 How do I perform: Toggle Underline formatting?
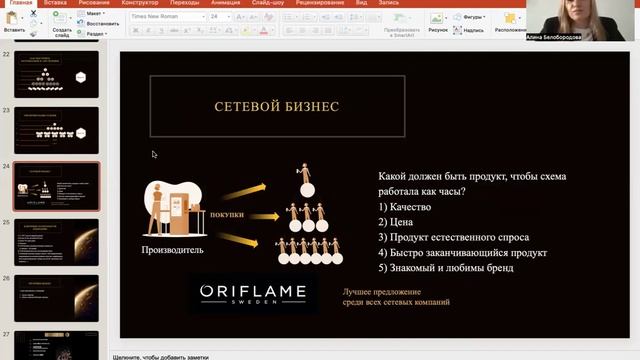(x=161, y=31)
